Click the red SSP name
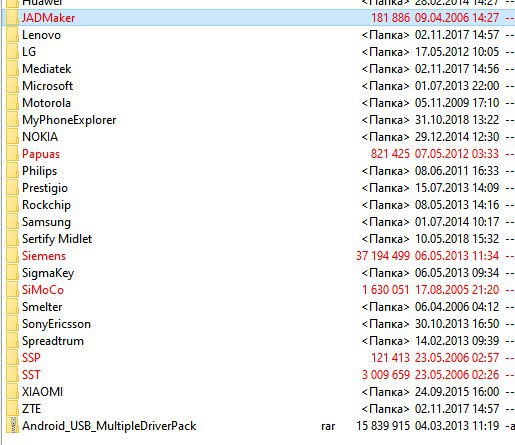 pyautogui.click(x=31, y=358)
